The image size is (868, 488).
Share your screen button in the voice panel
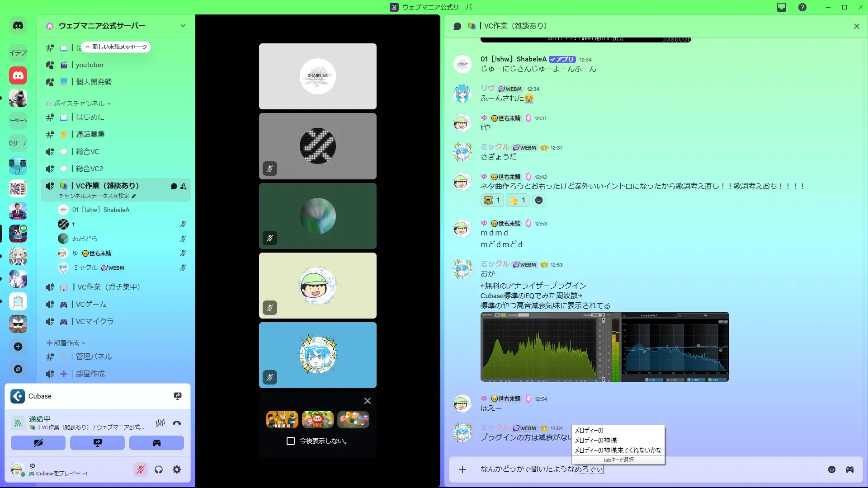pos(97,443)
